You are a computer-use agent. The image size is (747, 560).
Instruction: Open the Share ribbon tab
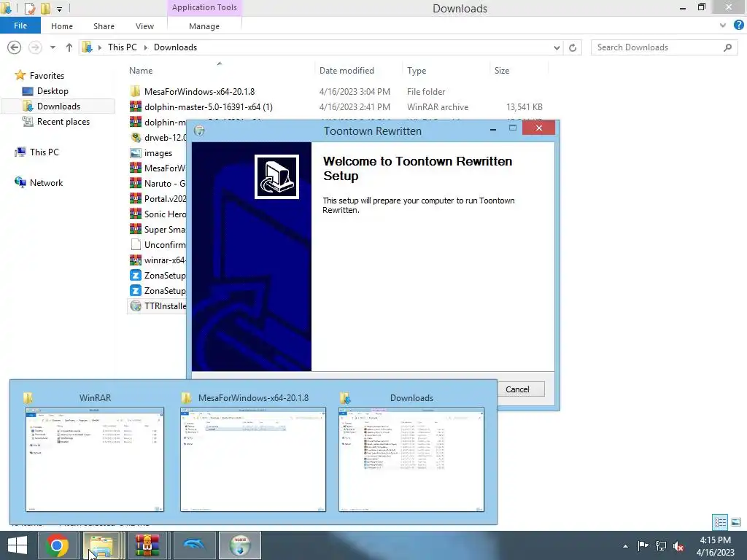tap(104, 26)
